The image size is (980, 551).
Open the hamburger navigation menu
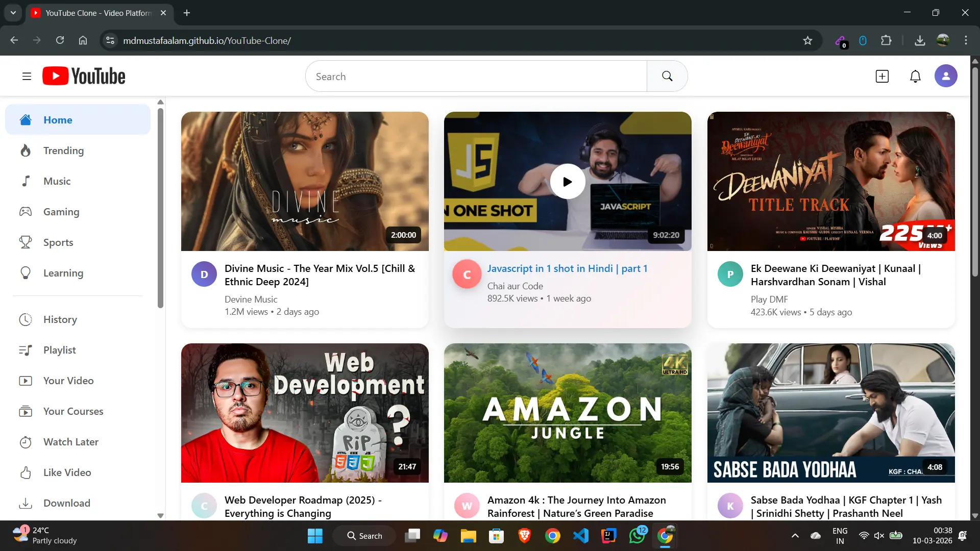point(27,76)
